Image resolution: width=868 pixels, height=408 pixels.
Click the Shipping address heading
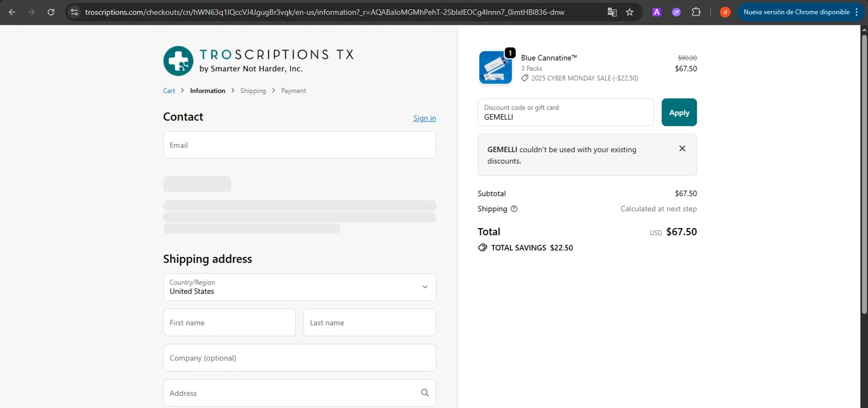pyautogui.click(x=207, y=259)
